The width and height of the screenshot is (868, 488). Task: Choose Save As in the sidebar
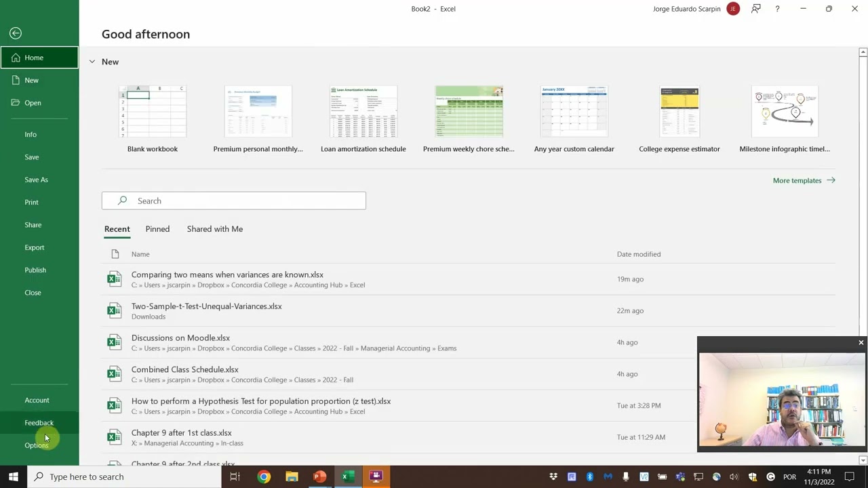39,180
